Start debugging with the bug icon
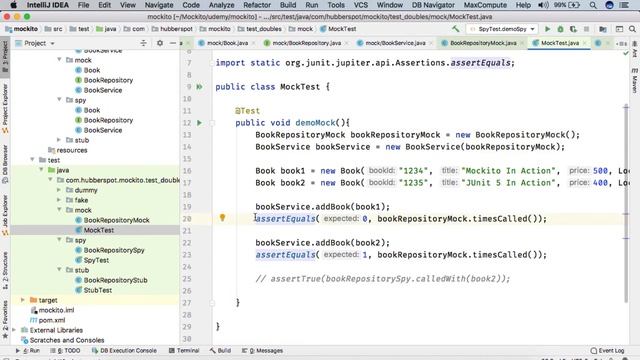 (560, 29)
